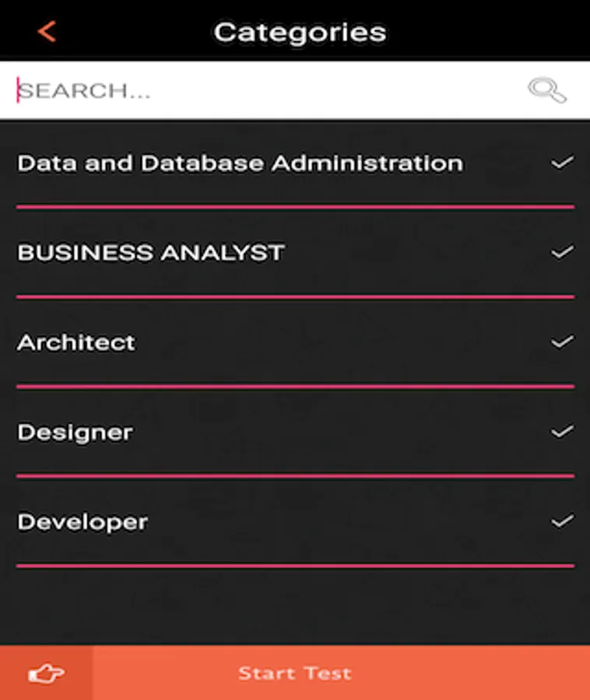Pick the Designer category label
Screen dimensions: 590x700
point(75,432)
